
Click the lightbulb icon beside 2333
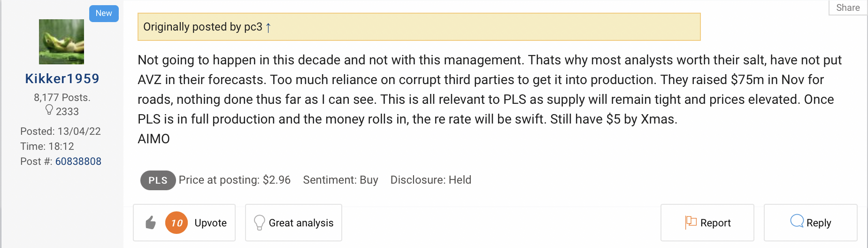(49, 110)
